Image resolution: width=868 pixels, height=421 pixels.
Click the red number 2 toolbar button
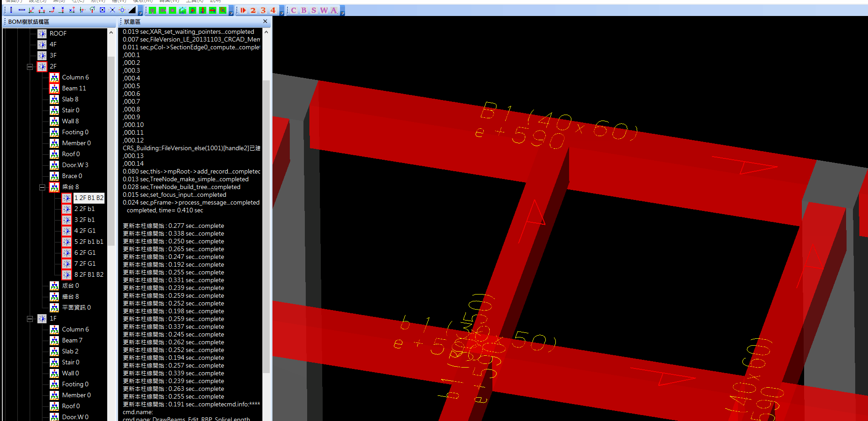point(253,10)
